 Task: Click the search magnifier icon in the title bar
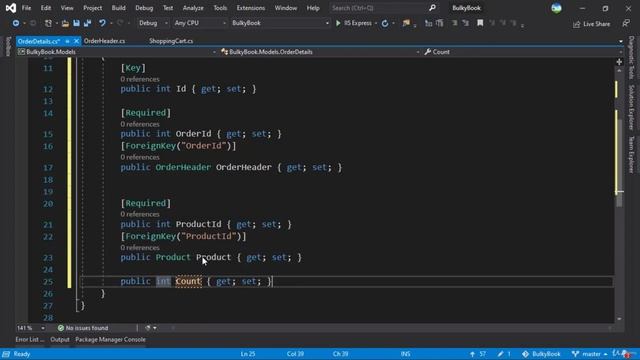coord(432,8)
